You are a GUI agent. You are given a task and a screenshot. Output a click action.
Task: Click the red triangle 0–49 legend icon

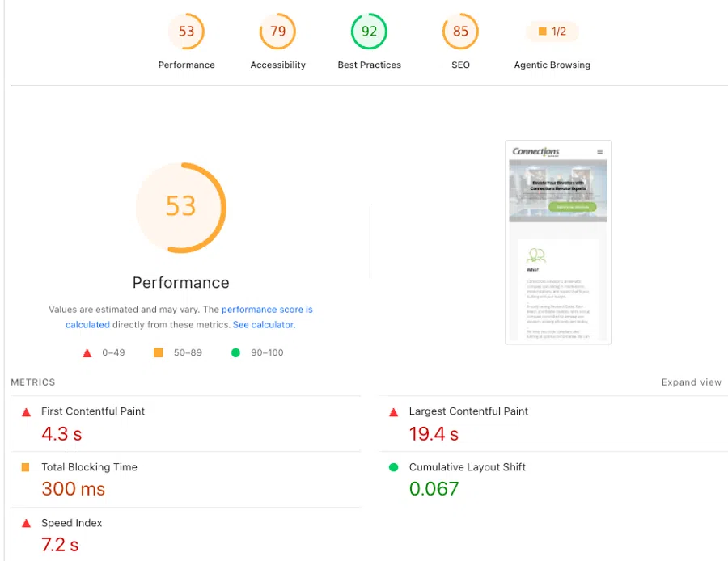pyautogui.click(x=87, y=353)
